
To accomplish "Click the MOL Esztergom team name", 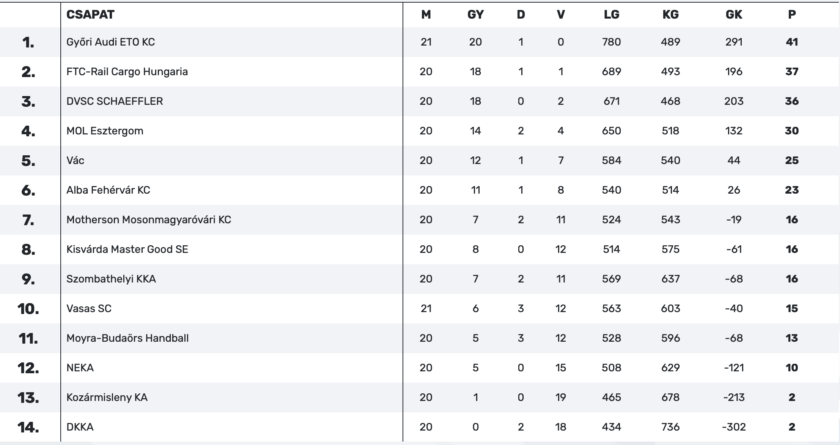I will (107, 131).
